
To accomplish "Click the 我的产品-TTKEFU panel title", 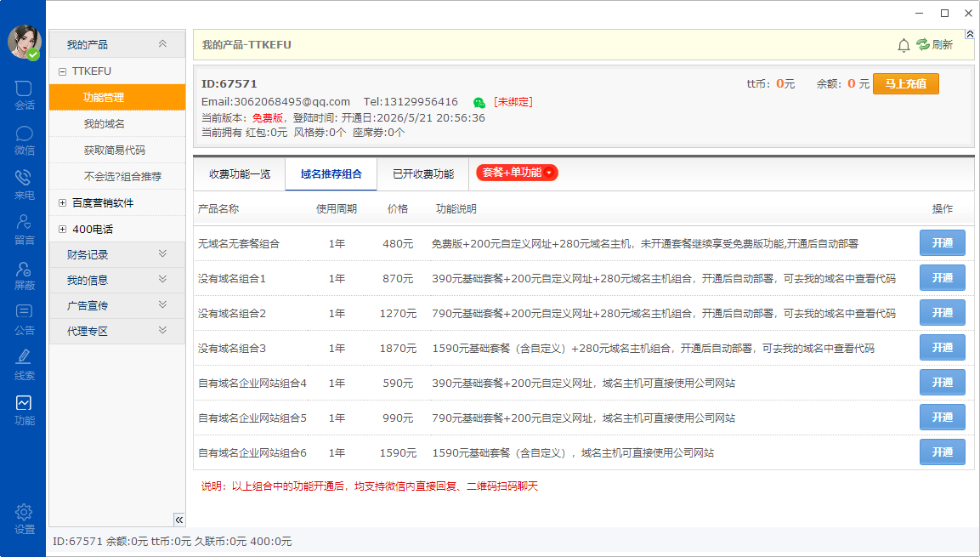I will pyautogui.click(x=246, y=45).
